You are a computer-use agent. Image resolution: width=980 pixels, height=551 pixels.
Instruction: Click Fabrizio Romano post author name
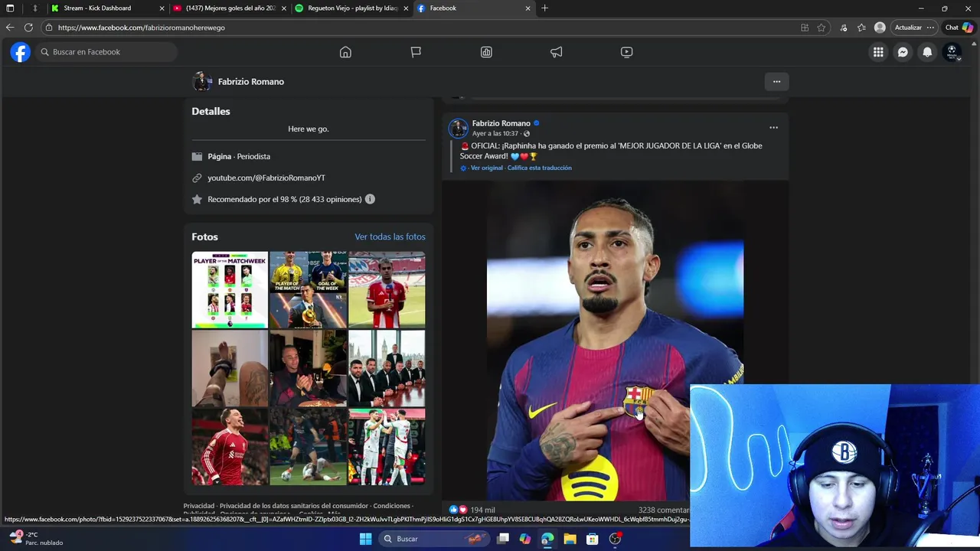[501, 123]
